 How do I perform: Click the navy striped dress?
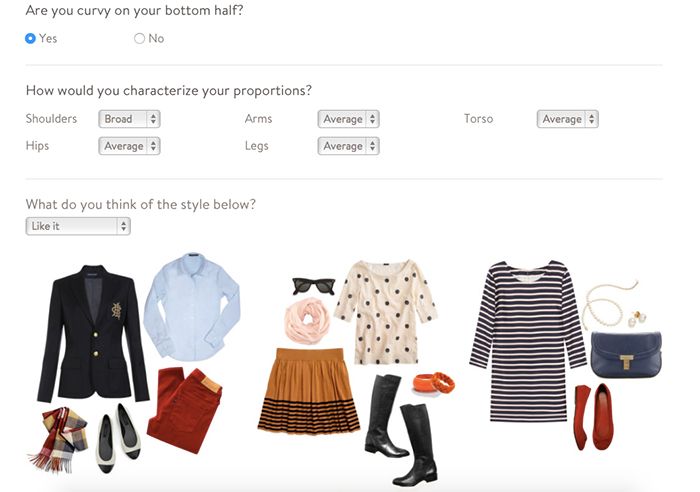[528, 342]
